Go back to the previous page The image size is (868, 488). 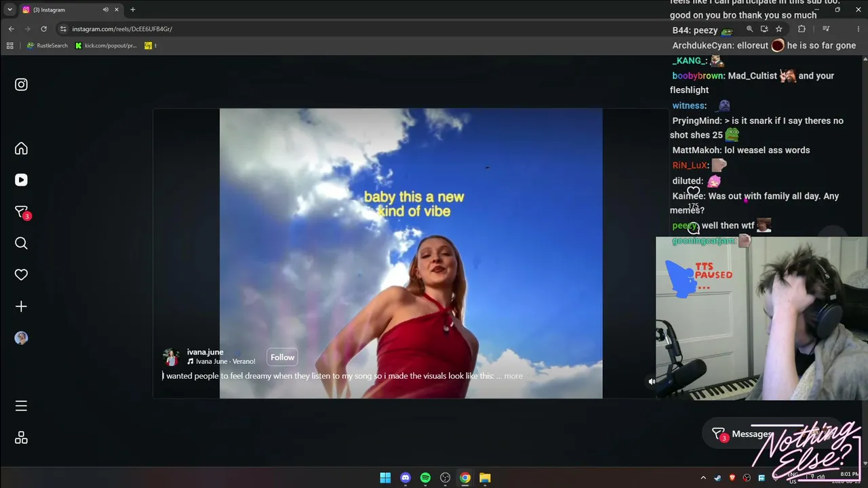click(x=11, y=29)
